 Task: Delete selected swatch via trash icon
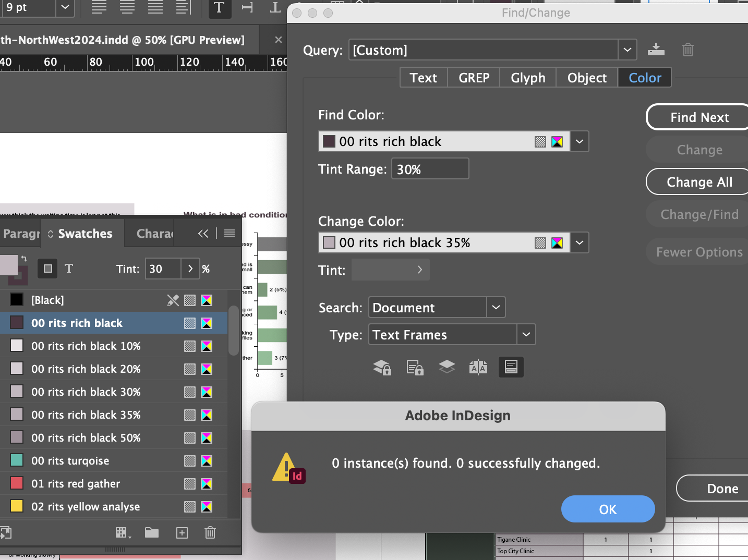[x=210, y=532]
